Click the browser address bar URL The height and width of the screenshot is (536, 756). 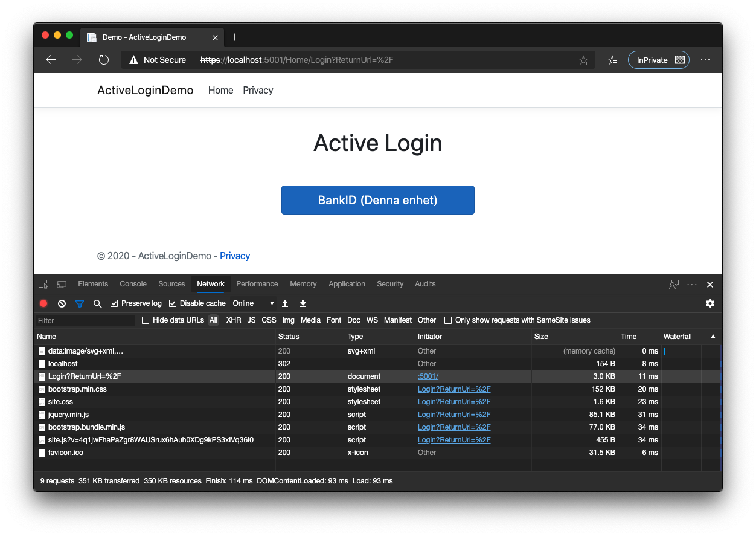(x=296, y=60)
